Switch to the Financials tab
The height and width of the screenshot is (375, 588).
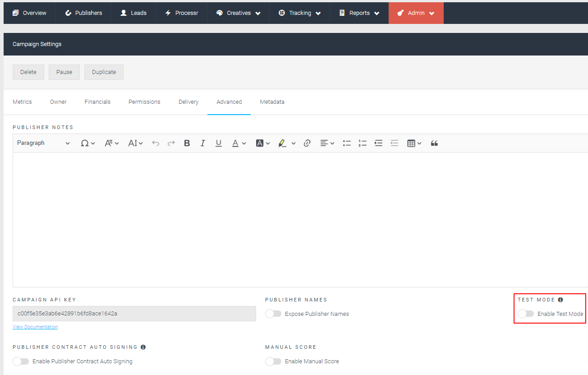point(97,102)
